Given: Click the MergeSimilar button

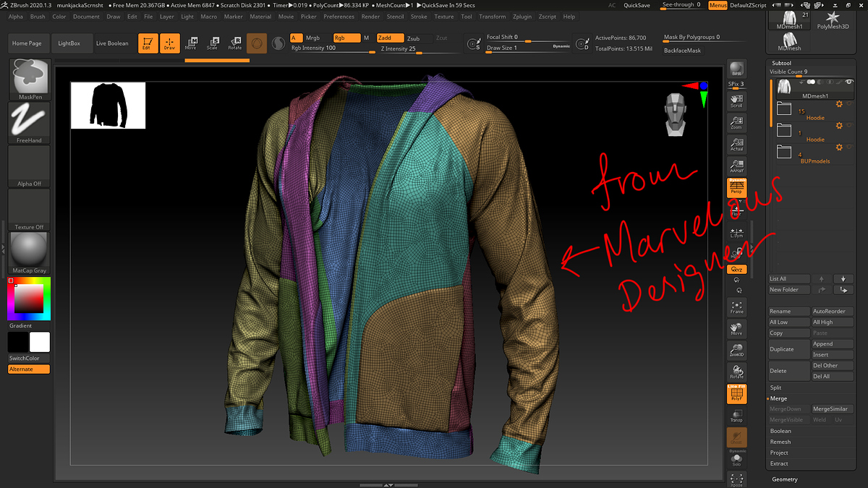Looking at the screenshot, I should (833, 409).
